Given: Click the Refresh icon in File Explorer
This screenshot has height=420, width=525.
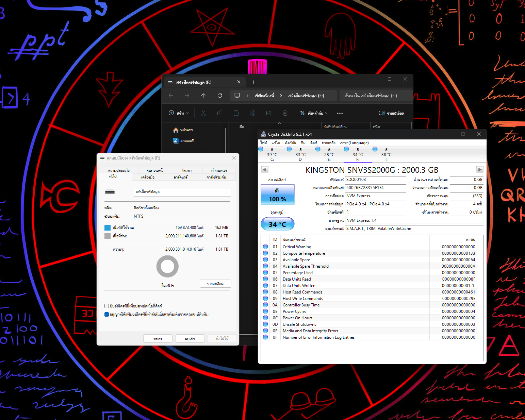Looking at the screenshot, I should [220, 96].
